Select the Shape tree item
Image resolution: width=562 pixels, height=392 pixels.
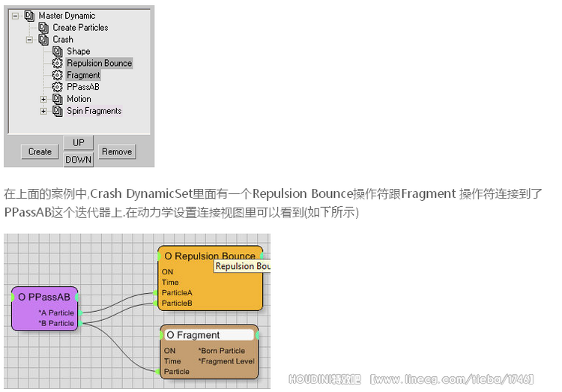coord(79,51)
